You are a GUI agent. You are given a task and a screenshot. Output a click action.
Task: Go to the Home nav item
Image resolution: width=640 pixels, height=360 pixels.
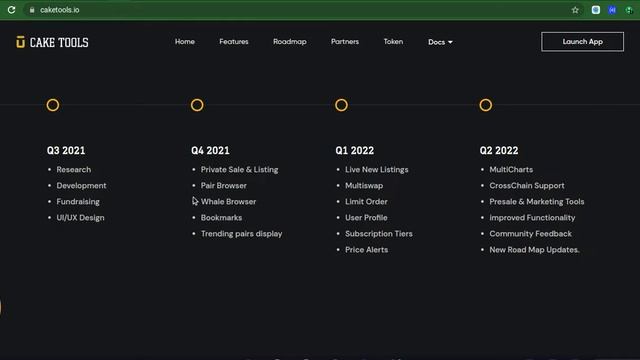coord(185,42)
